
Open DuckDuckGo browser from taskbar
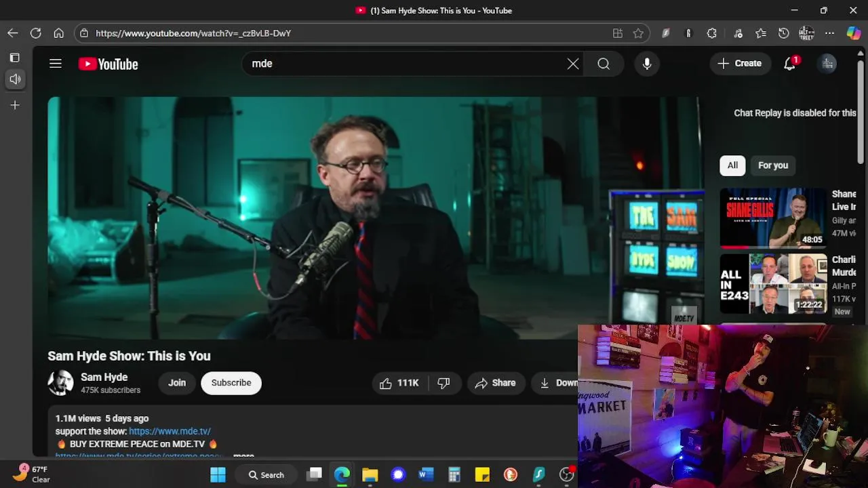point(511,474)
